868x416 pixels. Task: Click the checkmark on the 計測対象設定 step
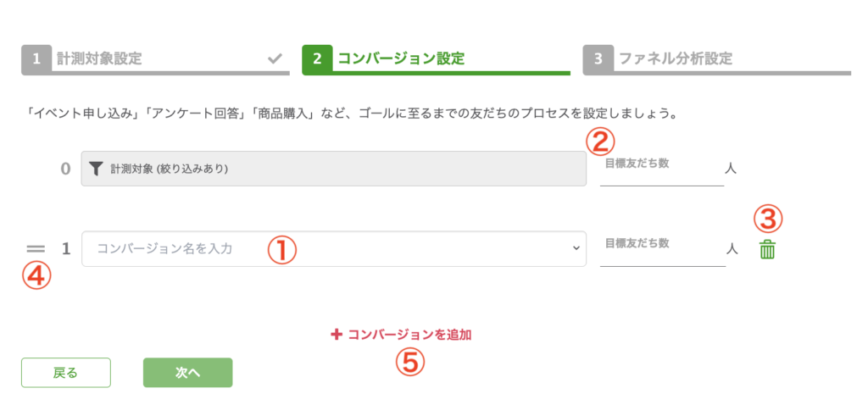pos(275,59)
